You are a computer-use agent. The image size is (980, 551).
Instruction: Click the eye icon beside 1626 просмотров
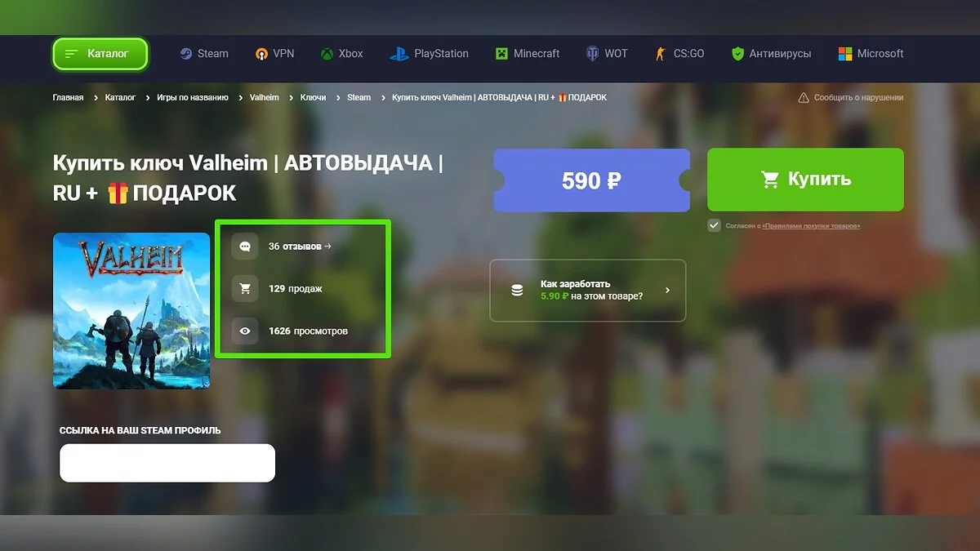[x=245, y=331]
